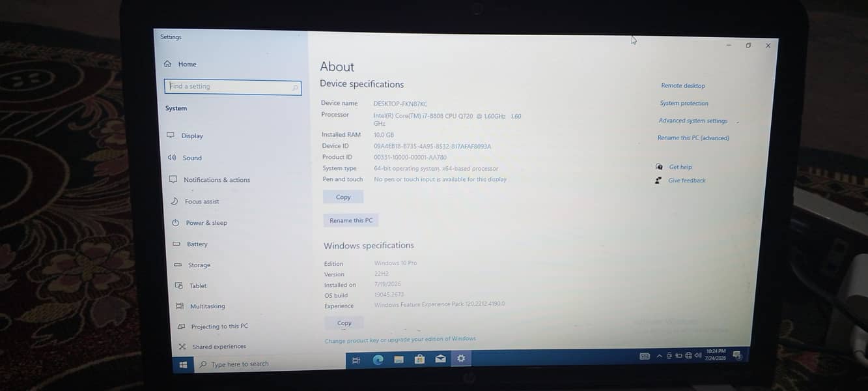
Task: Click the Rename this PC button
Action: point(351,220)
